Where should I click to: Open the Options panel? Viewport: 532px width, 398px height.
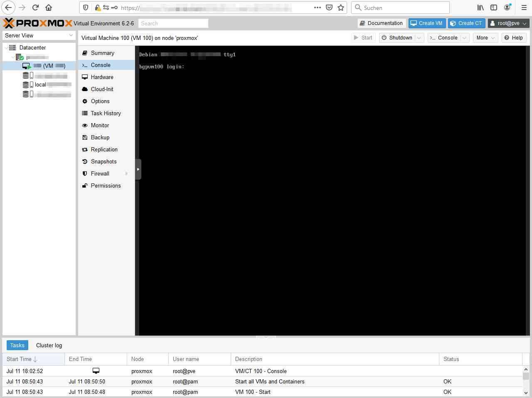coord(106,101)
